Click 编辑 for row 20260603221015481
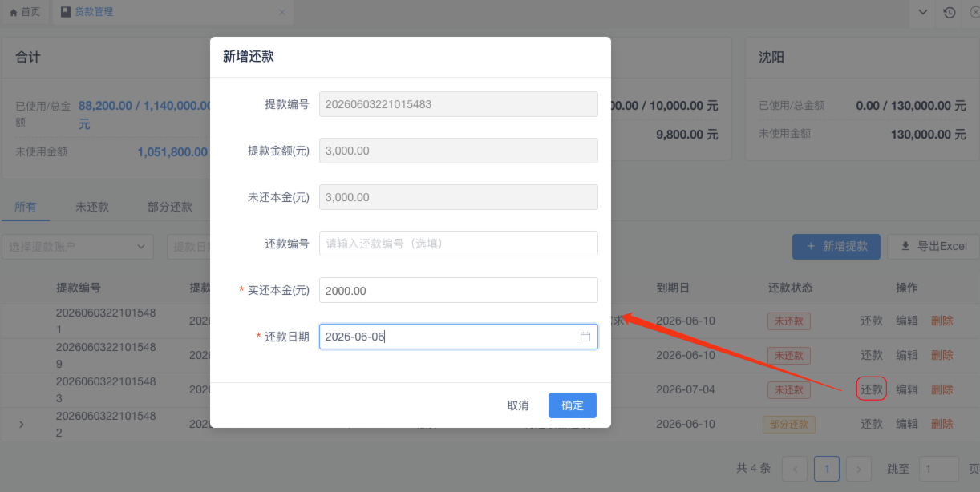This screenshot has width=980, height=492. click(907, 321)
